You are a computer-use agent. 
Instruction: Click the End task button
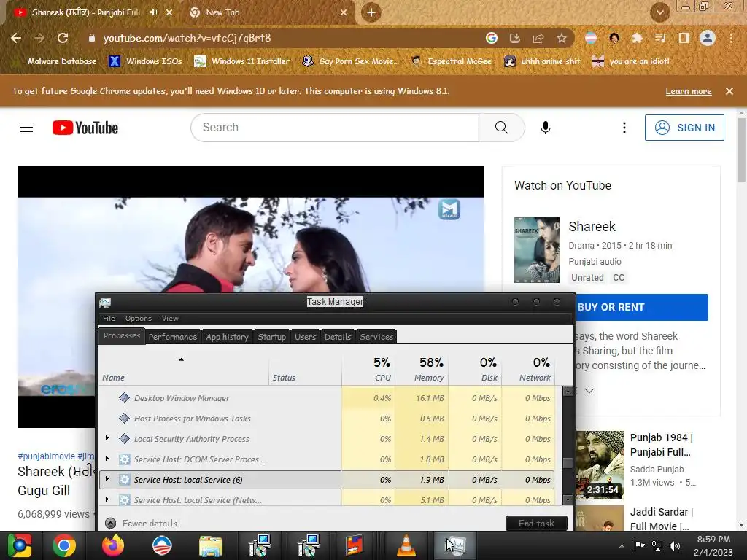(536, 524)
